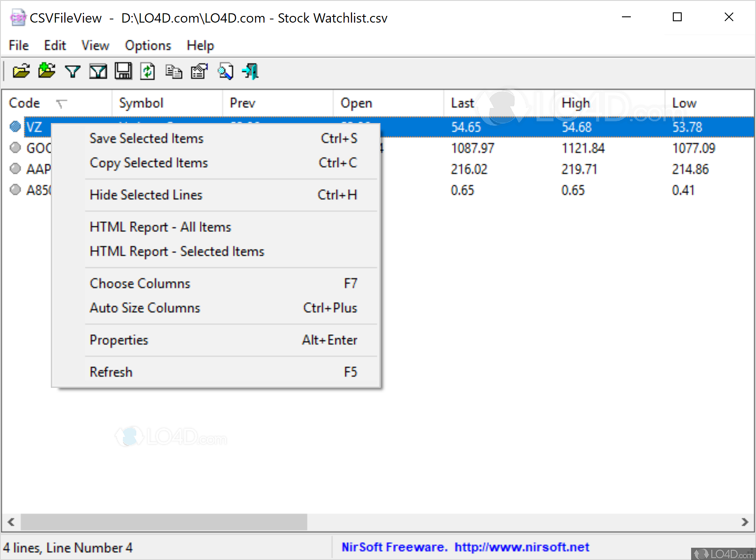
Task: Click the Refresh toolbar icon
Action: pyautogui.click(x=147, y=71)
